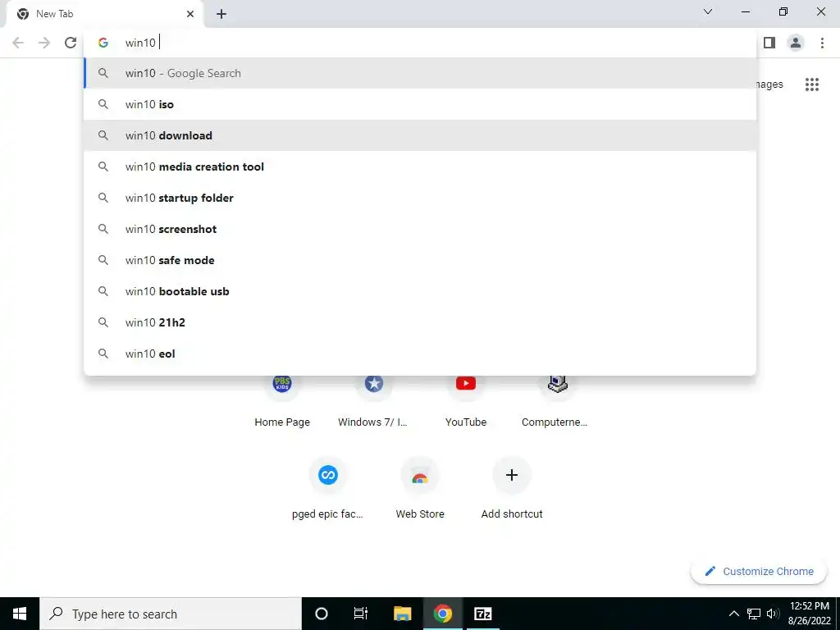Click the taskbar Type here to search box

pos(171,614)
